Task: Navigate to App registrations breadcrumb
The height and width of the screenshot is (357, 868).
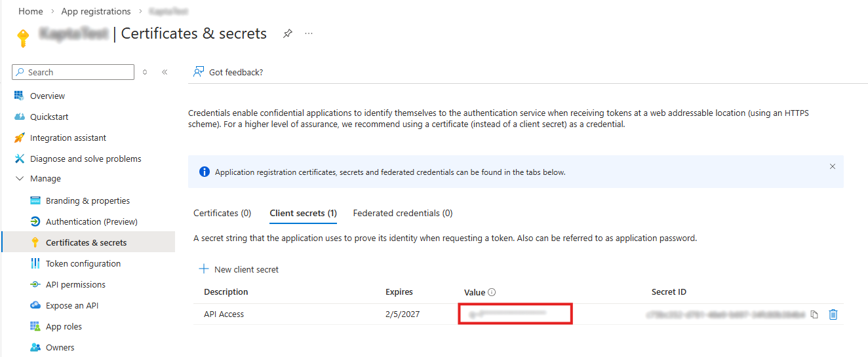Action: point(96,11)
